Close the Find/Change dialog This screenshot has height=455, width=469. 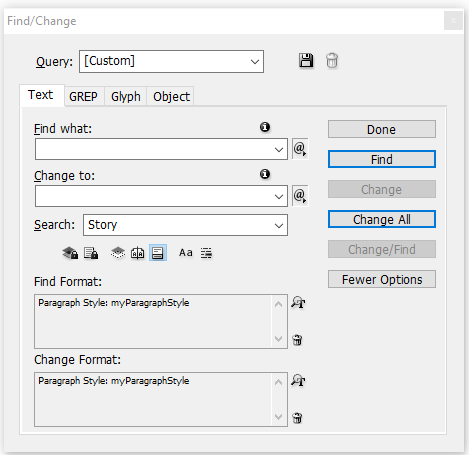pos(453,21)
